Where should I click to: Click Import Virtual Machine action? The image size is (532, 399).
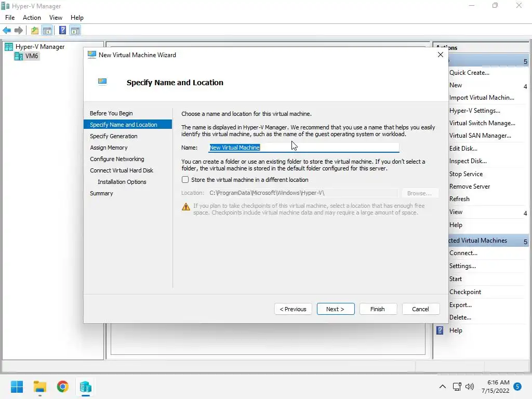tap(482, 98)
